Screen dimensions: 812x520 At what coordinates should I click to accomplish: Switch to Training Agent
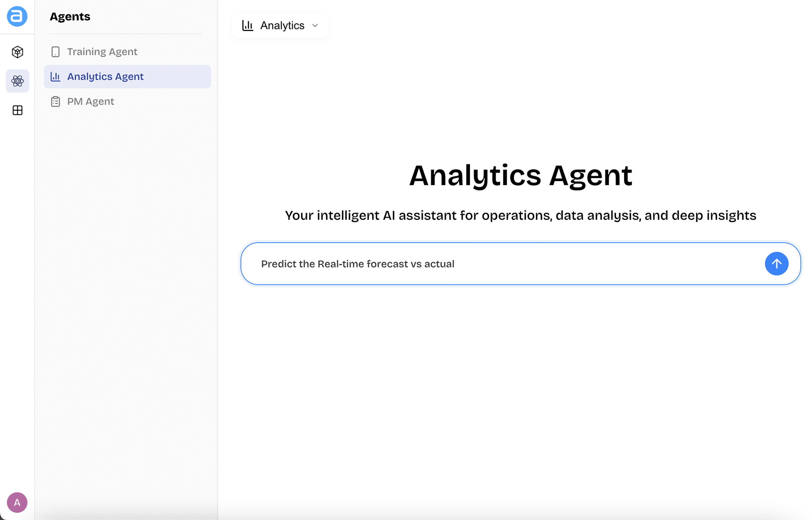click(102, 52)
